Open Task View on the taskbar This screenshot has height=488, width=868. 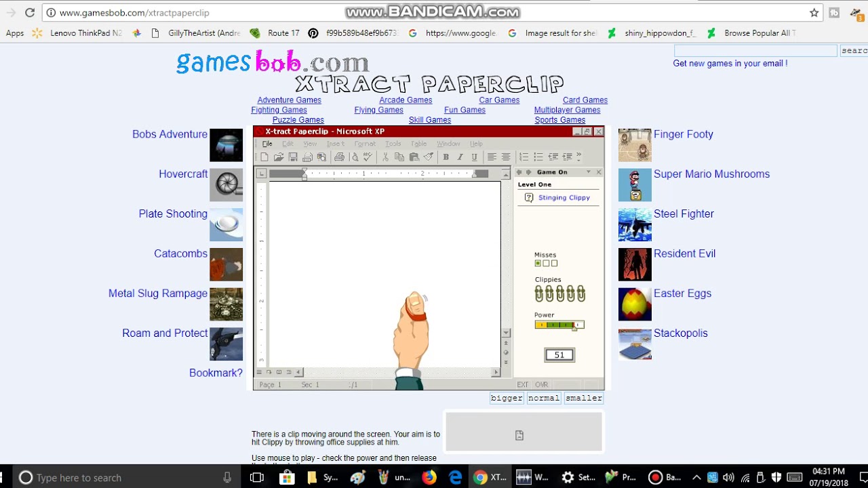click(256, 477)
